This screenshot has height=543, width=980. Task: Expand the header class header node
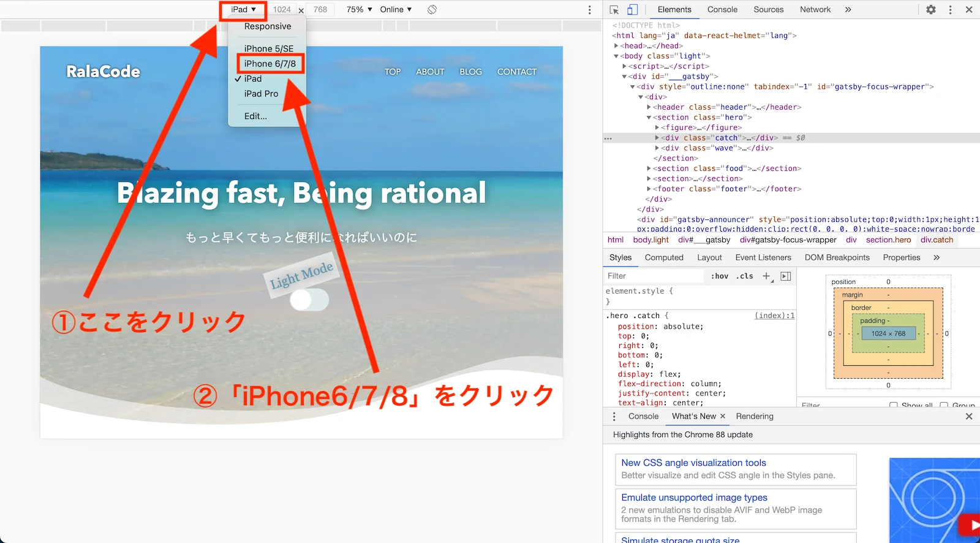pos(649,107)
